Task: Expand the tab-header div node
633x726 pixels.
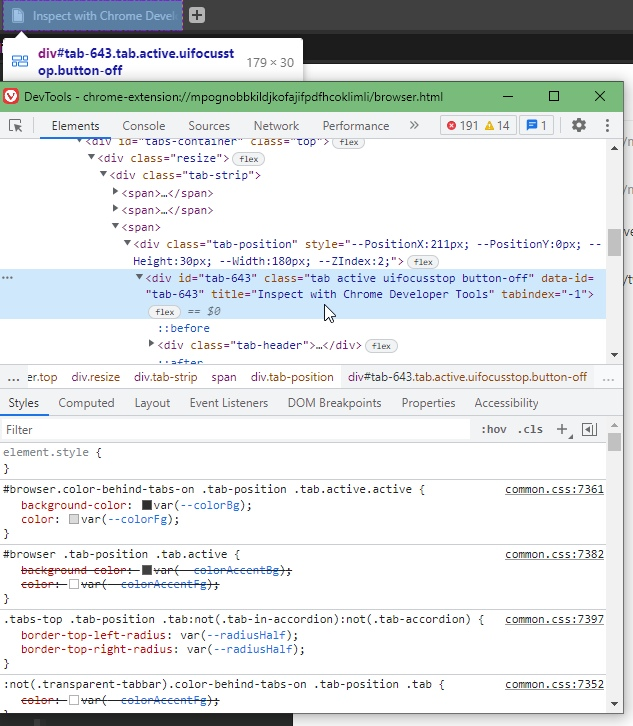Action: 151,344
